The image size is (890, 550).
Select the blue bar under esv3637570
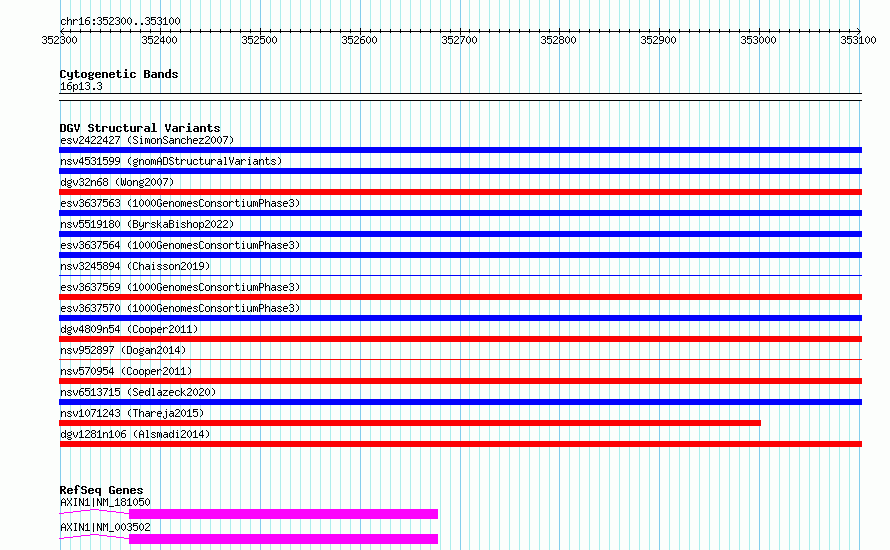(460, 318)
